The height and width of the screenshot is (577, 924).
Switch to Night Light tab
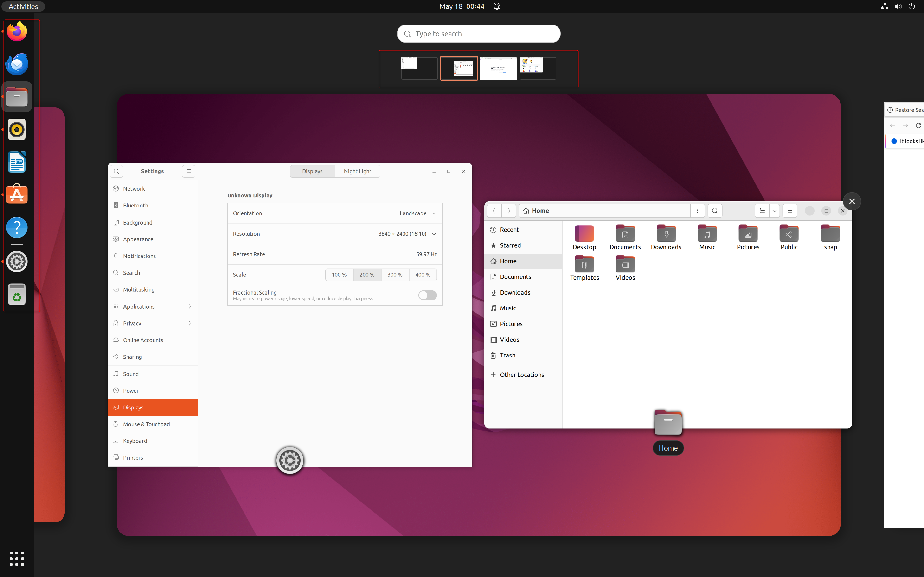tap(357, 171)
